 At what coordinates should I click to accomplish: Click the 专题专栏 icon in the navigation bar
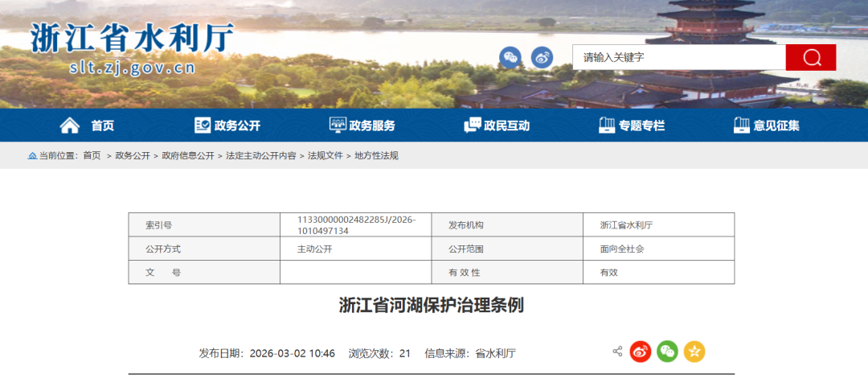point(607,126)
